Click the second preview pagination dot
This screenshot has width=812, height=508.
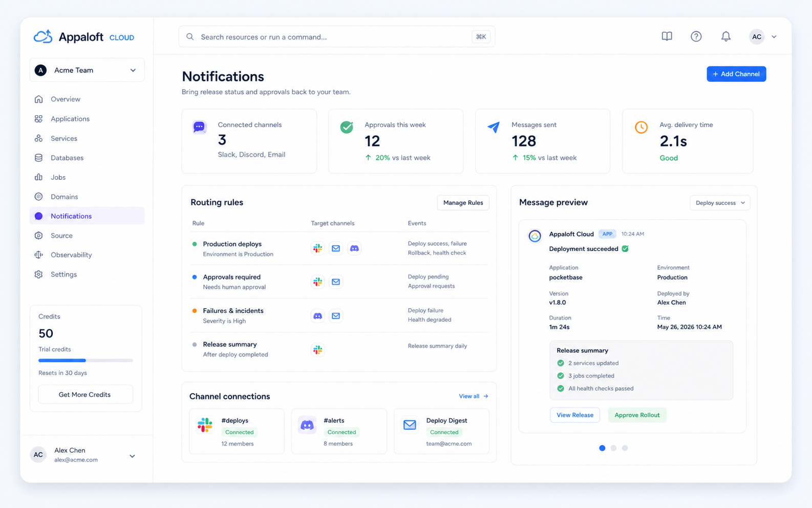(613, 448)
